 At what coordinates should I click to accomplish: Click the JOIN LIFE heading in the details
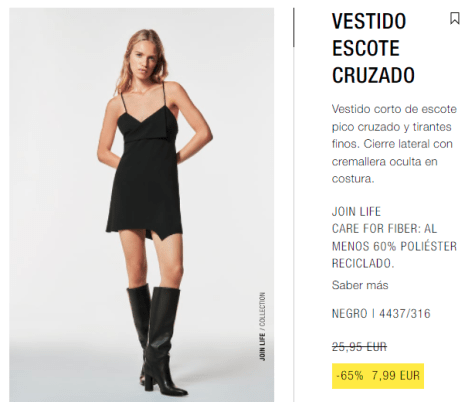coord(356,212)
